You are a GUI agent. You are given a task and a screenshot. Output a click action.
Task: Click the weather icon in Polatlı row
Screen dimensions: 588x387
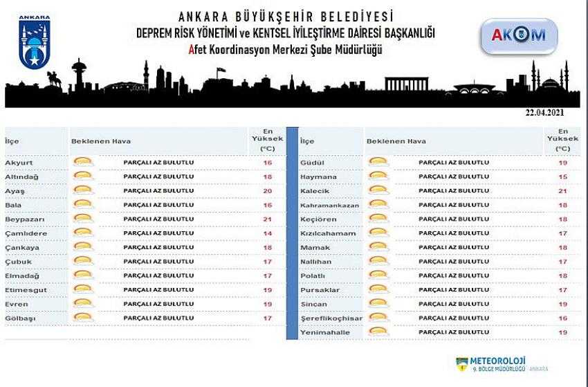pos(378,275)
